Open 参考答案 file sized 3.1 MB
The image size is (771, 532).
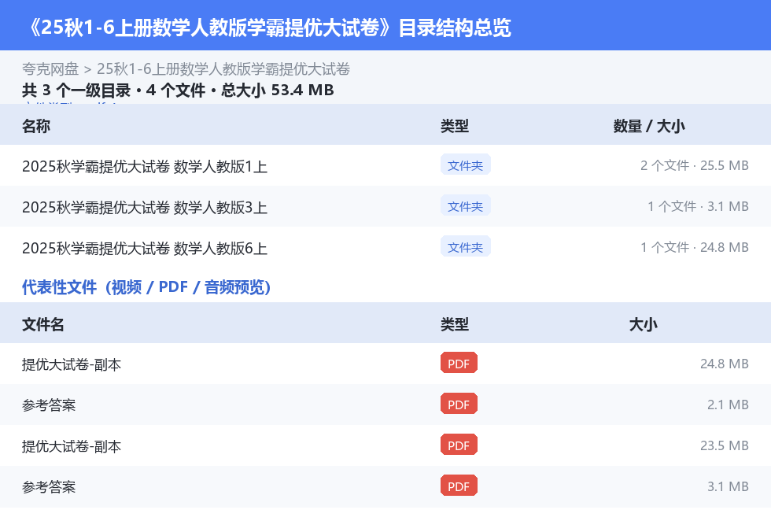pos(49,487)
